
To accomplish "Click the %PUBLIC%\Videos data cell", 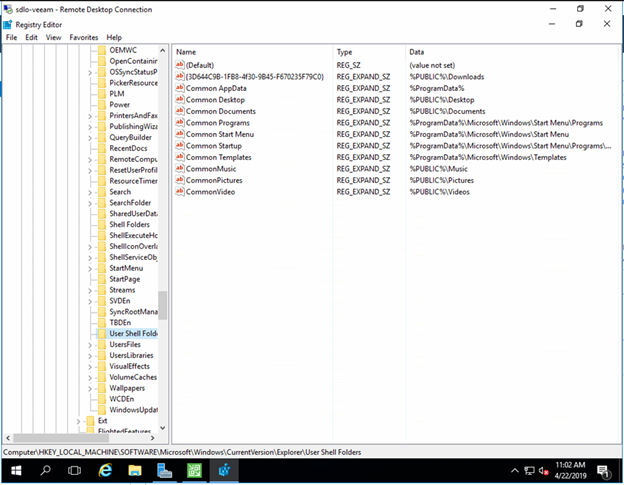I will 439,192.
